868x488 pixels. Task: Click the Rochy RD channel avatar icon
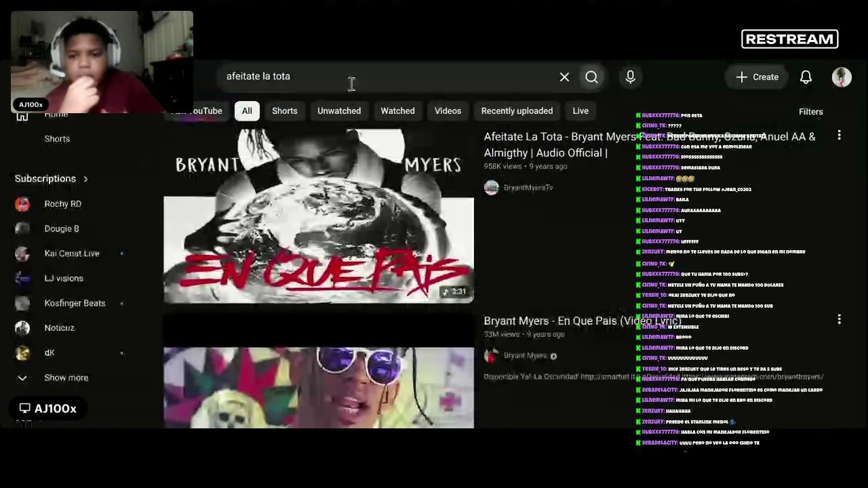point(22,204)
